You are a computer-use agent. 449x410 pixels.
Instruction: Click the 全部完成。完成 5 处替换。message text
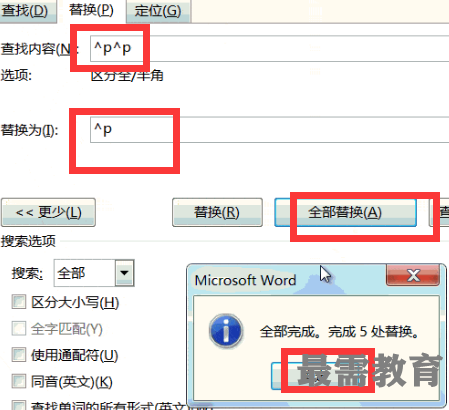339,332
